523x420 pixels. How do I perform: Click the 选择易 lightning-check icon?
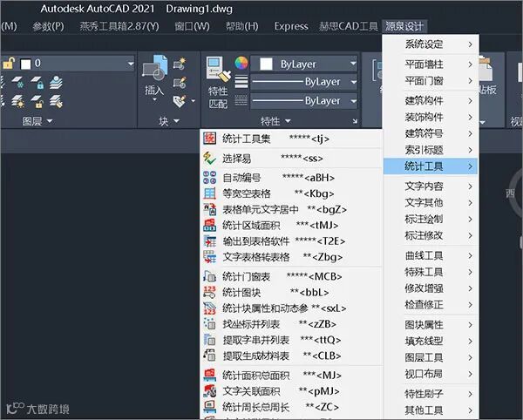coord(209,159)
